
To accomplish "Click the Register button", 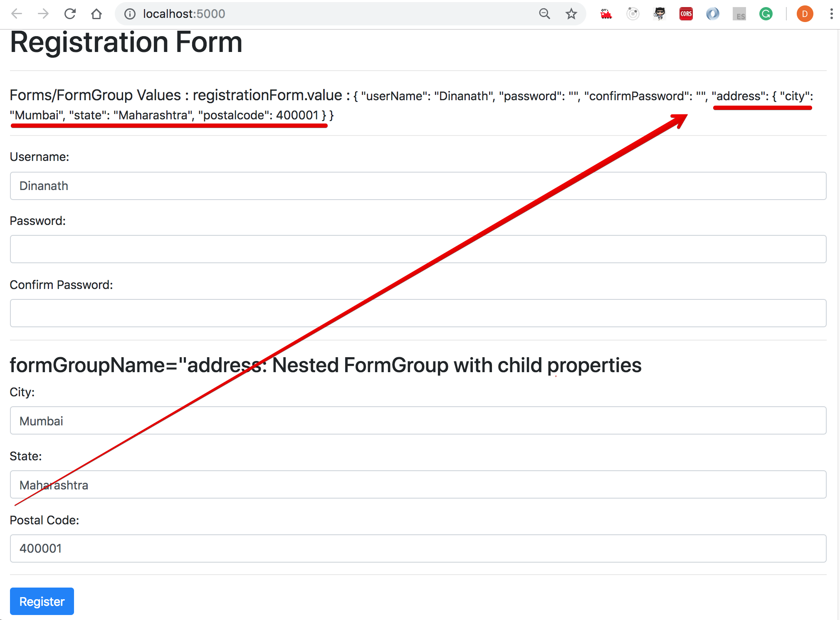I will [x=42, y=601].
